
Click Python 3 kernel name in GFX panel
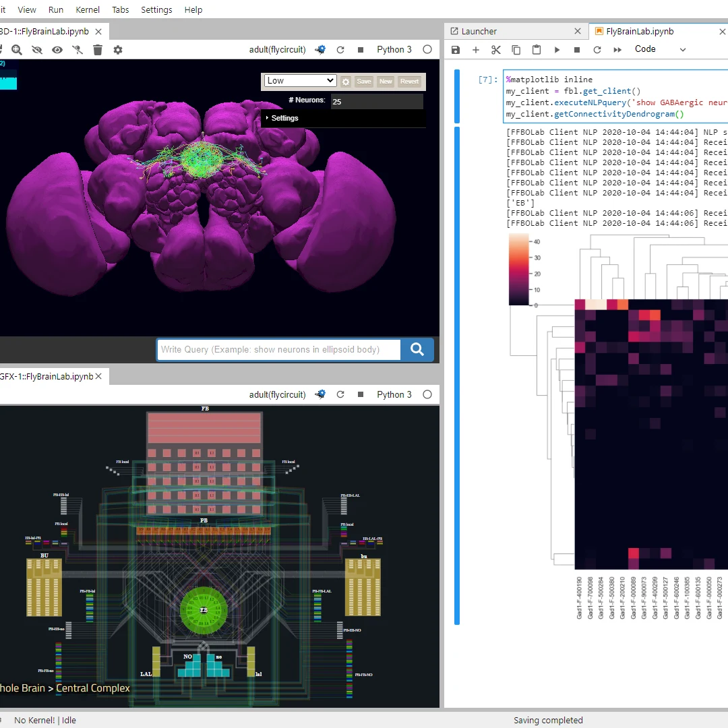point(394,394)
